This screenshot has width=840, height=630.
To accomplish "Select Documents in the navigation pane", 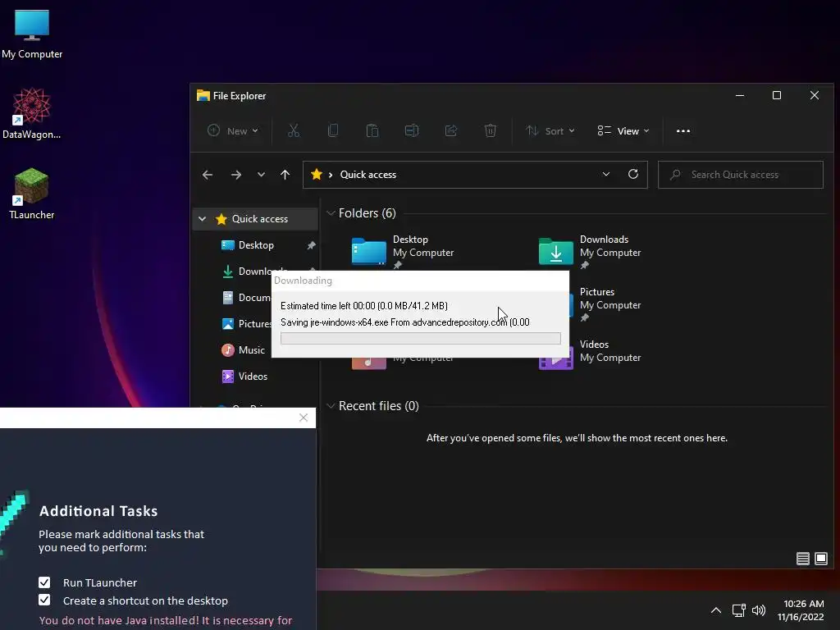I will (x=246, y=297).
